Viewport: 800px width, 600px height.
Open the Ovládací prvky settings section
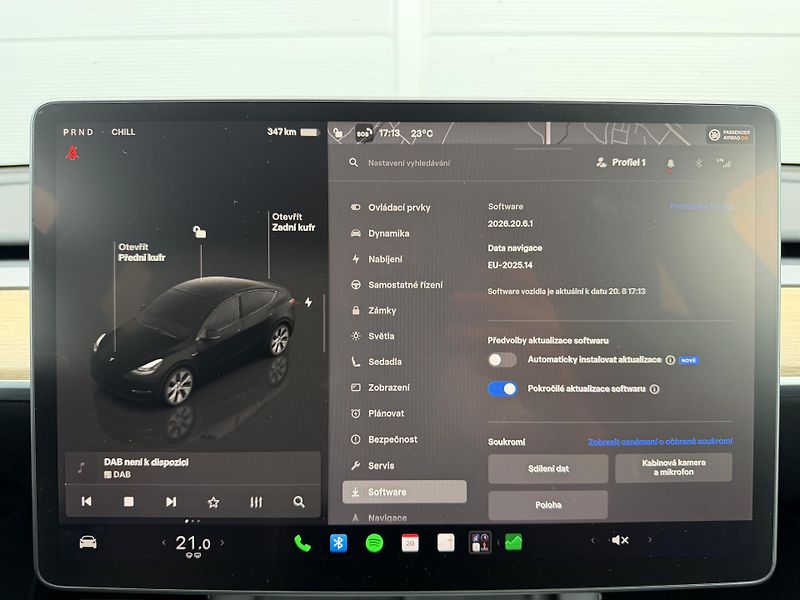click(x=391, y=208)
